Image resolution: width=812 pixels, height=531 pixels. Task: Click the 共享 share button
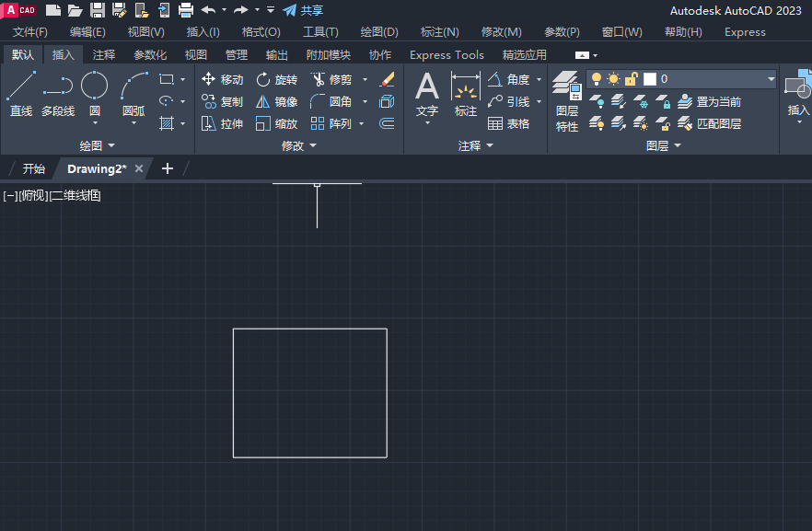[x=303, y=10]
